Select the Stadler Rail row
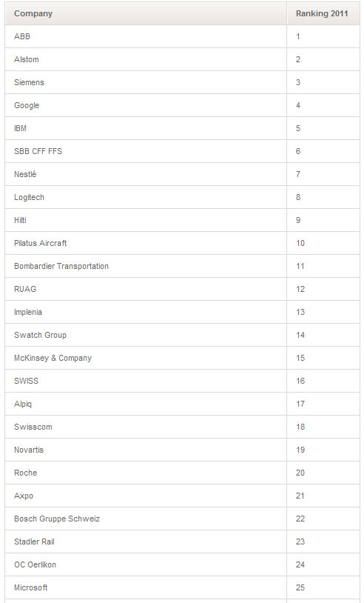The image size is (364, 603). click(182, 542)
